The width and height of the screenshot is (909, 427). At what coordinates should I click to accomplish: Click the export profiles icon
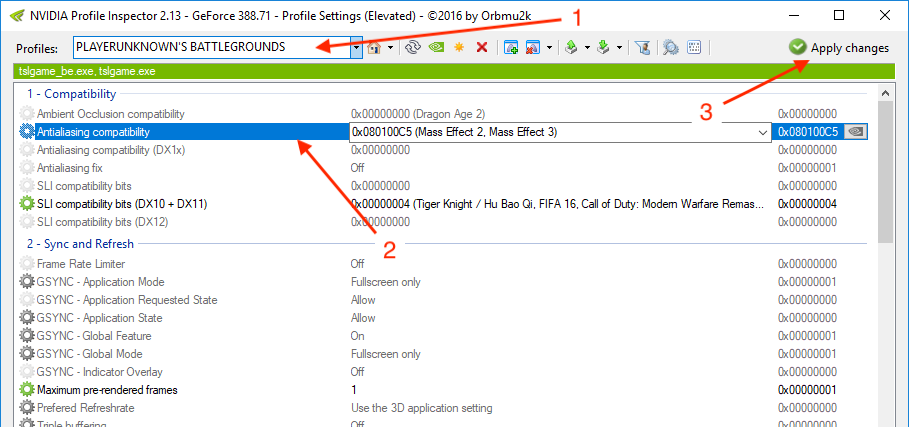tap(572, 48)
